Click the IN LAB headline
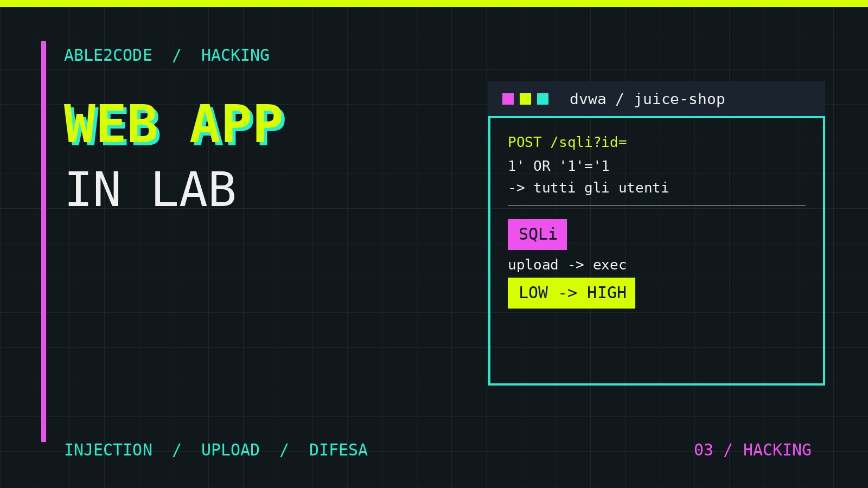868x488 pixels. [151, 189]
